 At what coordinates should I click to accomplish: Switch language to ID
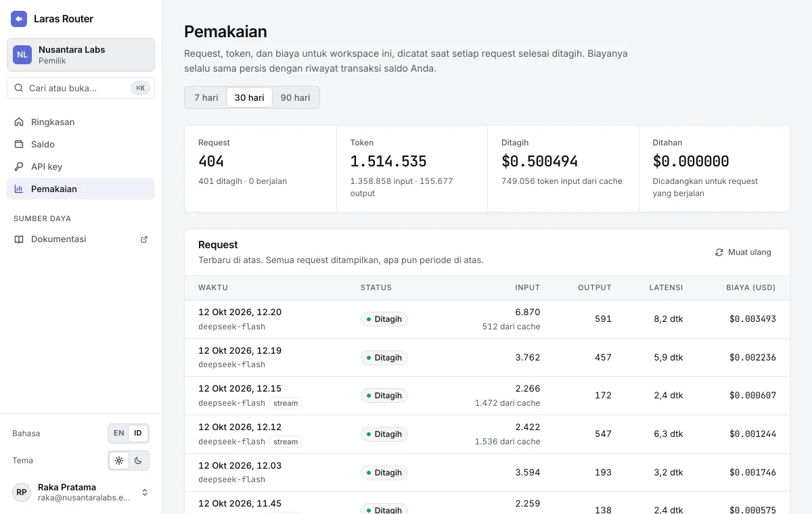138,433
